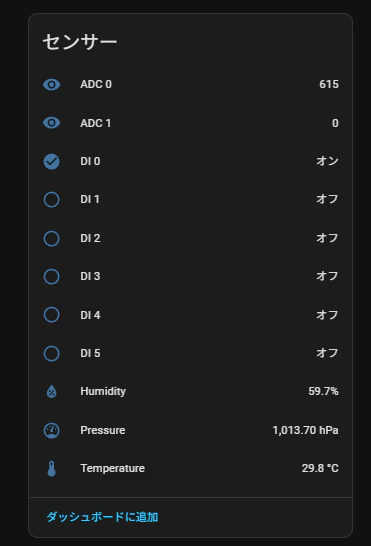Open the Temperature entity label

(113, 468)
